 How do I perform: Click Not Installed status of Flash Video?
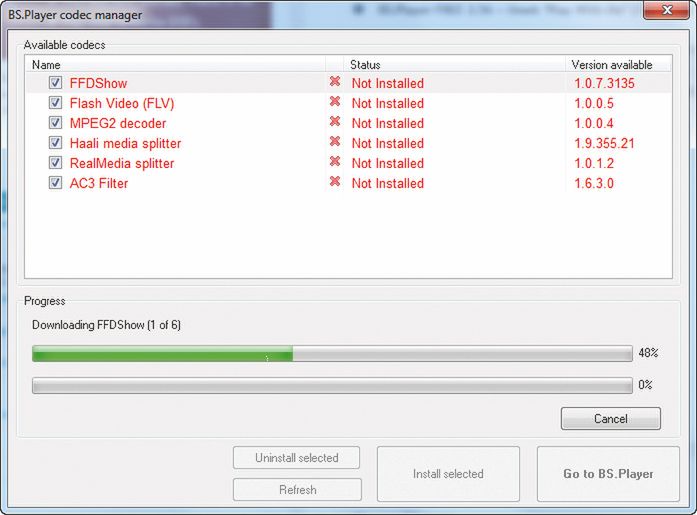coord(388,103)
